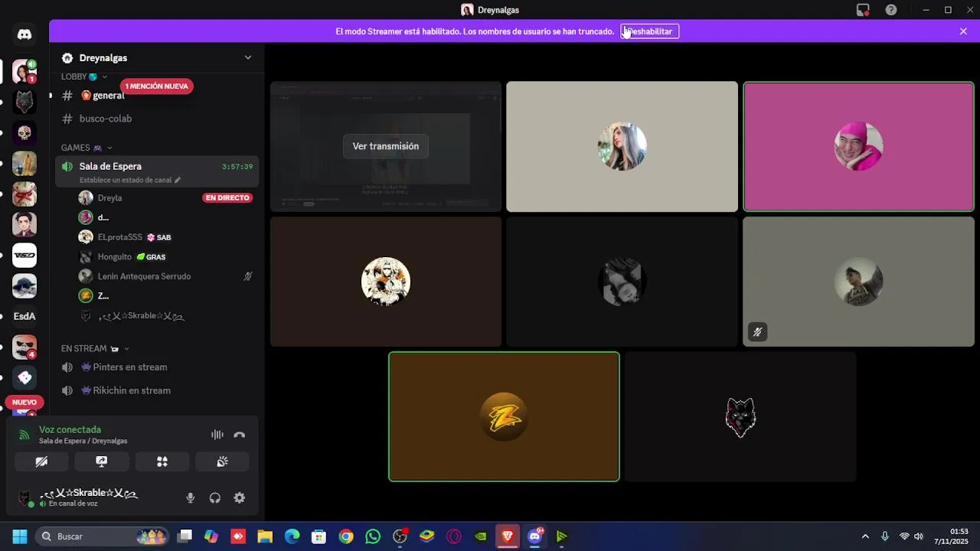Click the voice connection signal icon
The height and width of the screenshot is (551, 980).
tap(24, 435)
